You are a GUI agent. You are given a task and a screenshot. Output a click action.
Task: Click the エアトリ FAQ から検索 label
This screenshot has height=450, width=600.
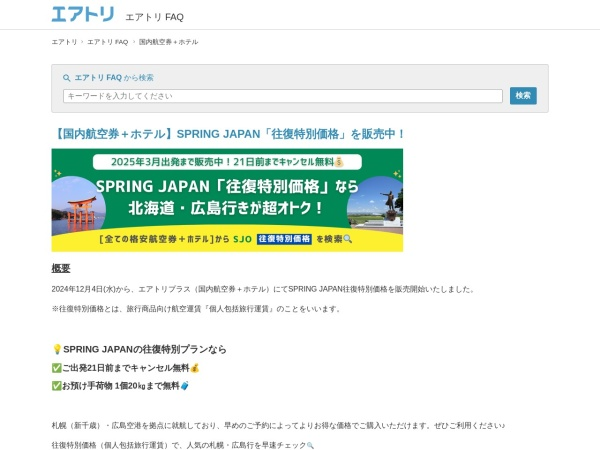(x=114, y=78)
